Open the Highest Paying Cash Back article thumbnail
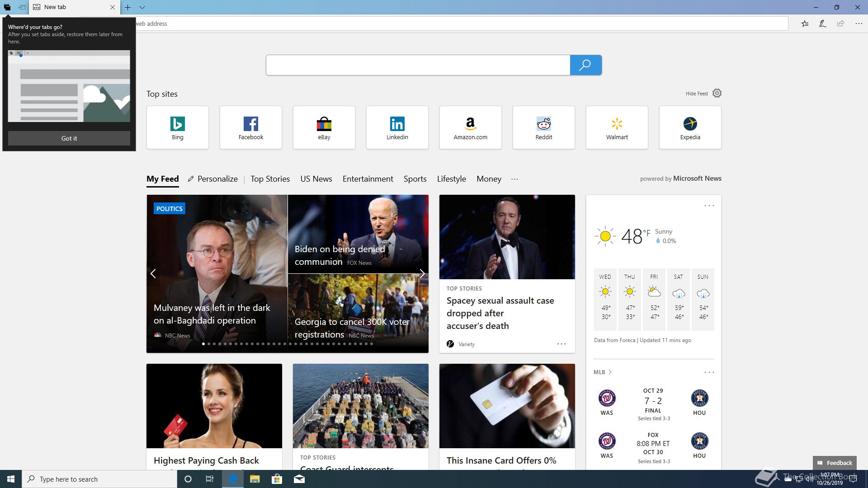868x488 pixels. [x=214, y=406]
